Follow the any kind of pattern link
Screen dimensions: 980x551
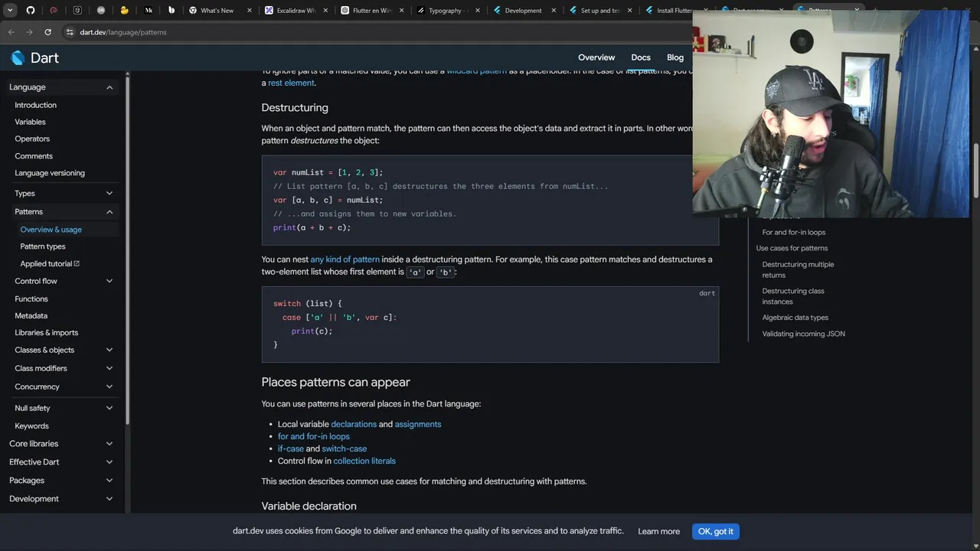[x=345, y=259]
